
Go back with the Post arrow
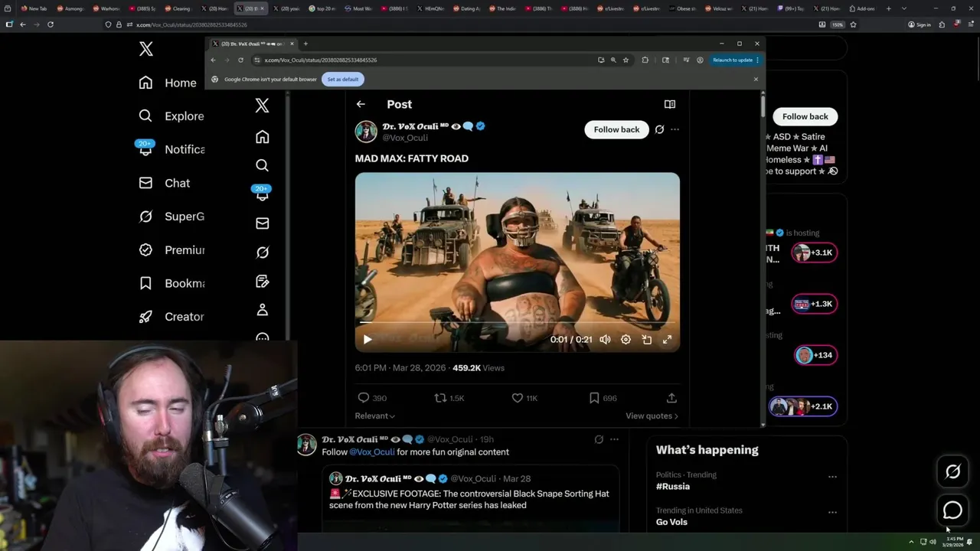361,104
